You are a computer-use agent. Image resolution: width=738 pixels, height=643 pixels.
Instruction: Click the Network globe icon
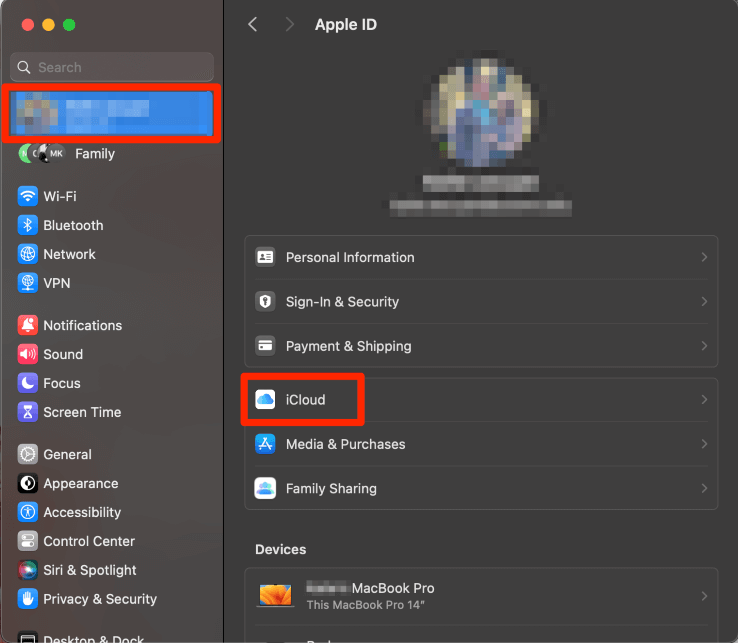pyautogui.click(x=28, y=254)
